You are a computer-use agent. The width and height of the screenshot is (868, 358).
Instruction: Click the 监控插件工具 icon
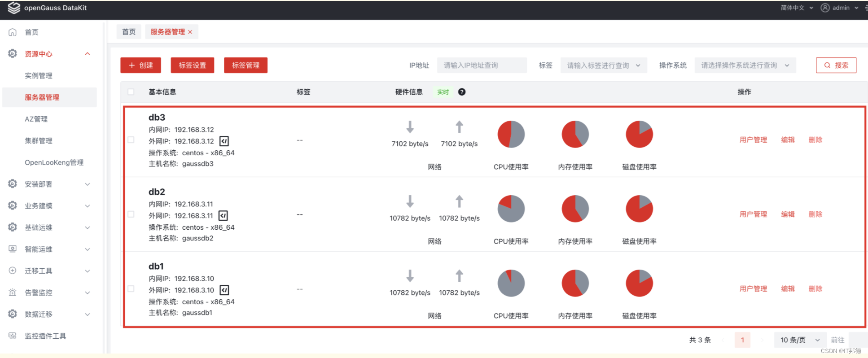(13, 336)
